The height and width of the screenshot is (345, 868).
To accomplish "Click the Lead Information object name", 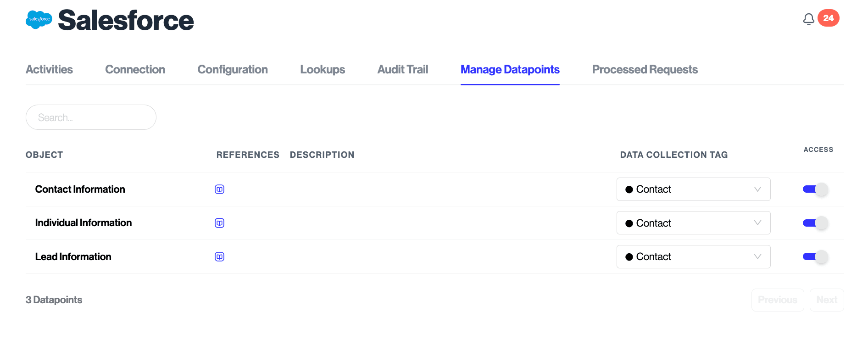I will (x=73, y=257).
